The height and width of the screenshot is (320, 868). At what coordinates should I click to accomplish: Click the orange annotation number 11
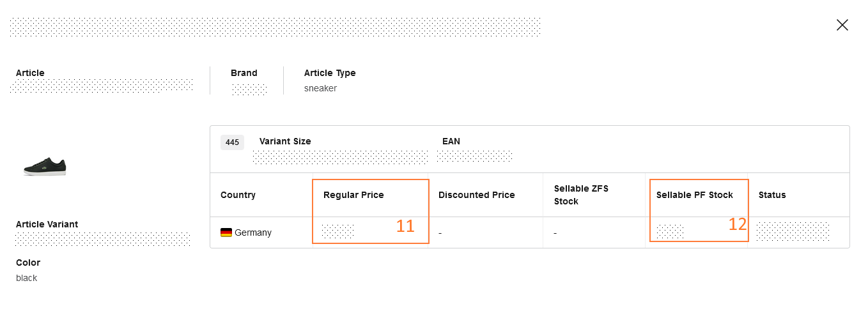405,225
